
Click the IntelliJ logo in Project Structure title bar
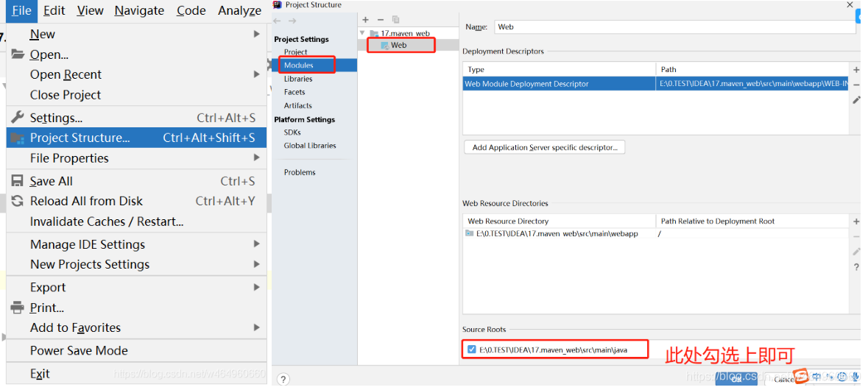pos(278,5)
